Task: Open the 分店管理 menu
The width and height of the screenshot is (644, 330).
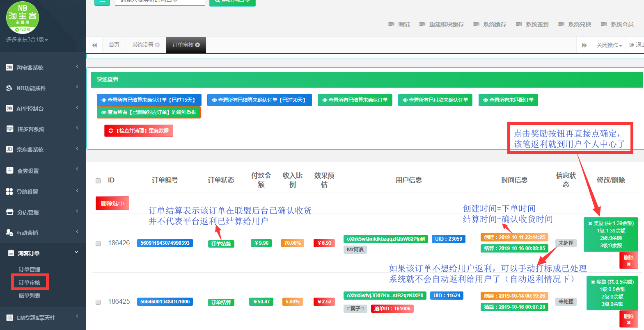Action: click(43, 212)
